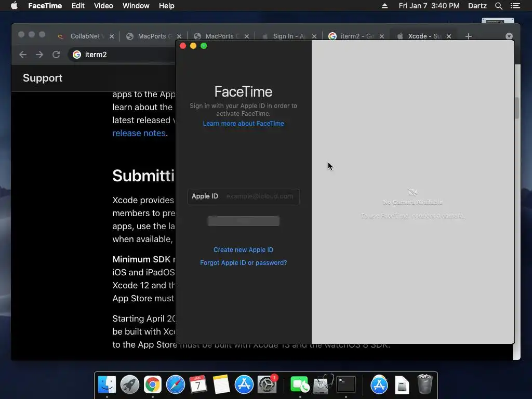This screenshot has width=532, height=399.
Task: Switch to the CollabNet tab
Action: (x=85, y=36)
